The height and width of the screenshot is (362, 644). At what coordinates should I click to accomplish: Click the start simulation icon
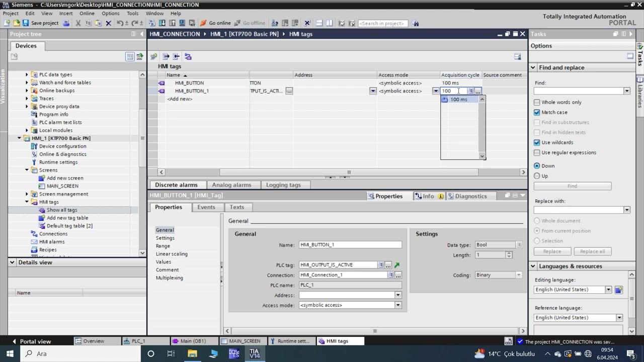click(x=182, y=23)
